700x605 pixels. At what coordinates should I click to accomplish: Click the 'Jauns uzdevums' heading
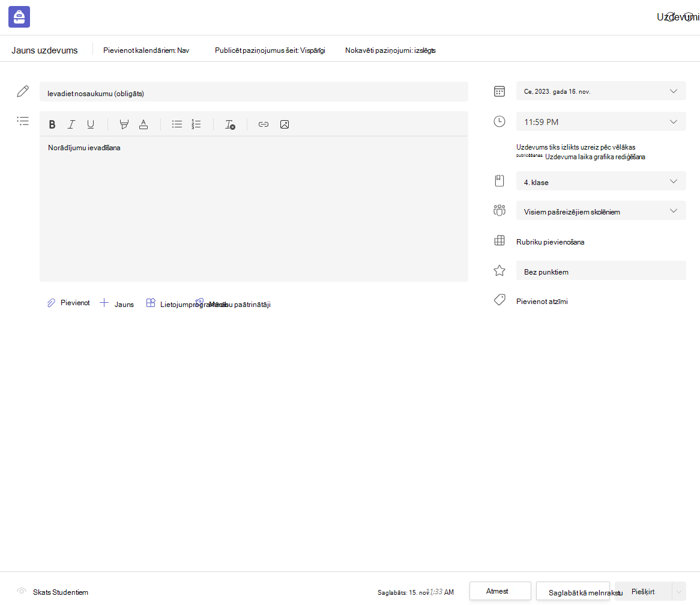44,50
